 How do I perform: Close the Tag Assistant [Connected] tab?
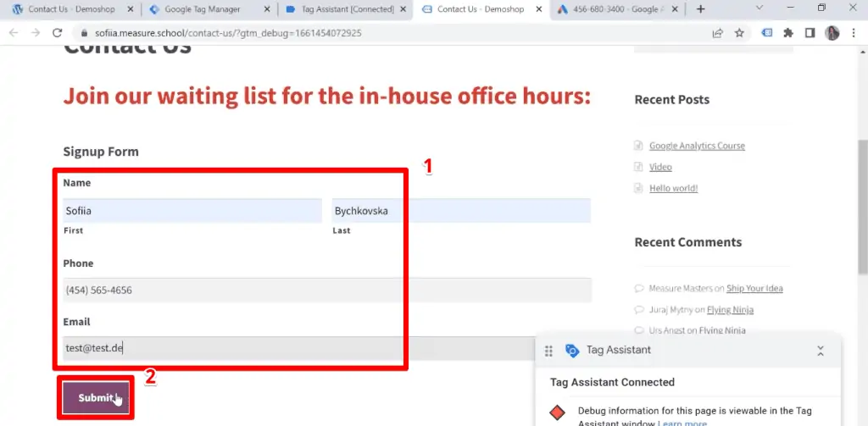403,9
